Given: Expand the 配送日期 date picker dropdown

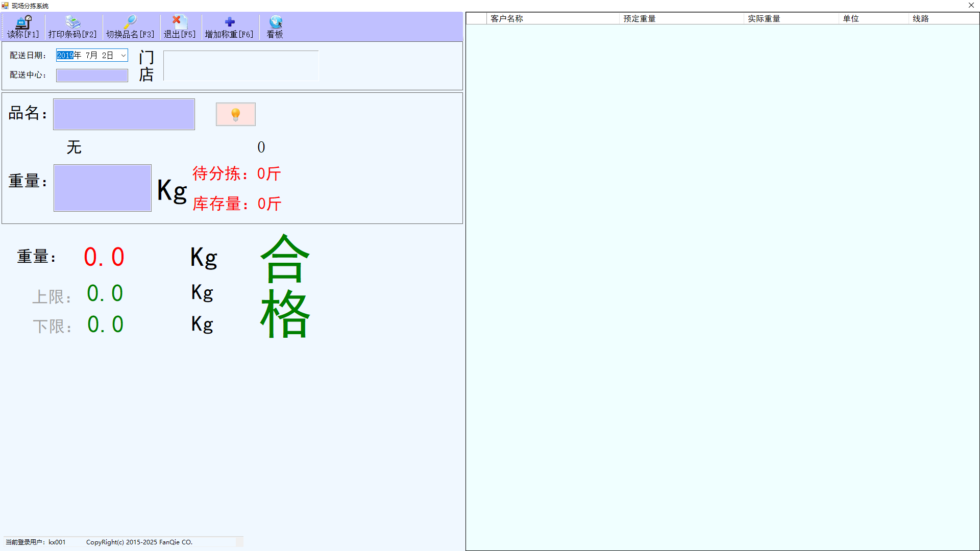Looking at the screenshot, I should pos(123,55).
